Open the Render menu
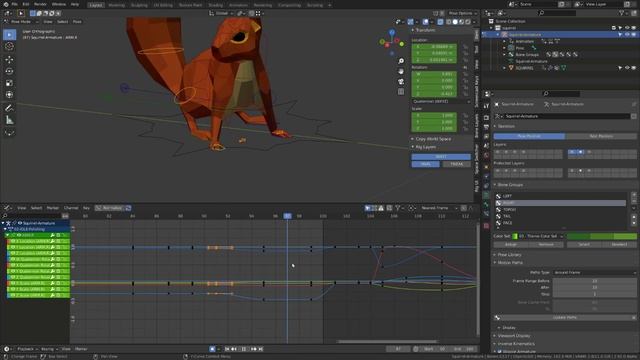640x360 pixels. pos(40,4)
